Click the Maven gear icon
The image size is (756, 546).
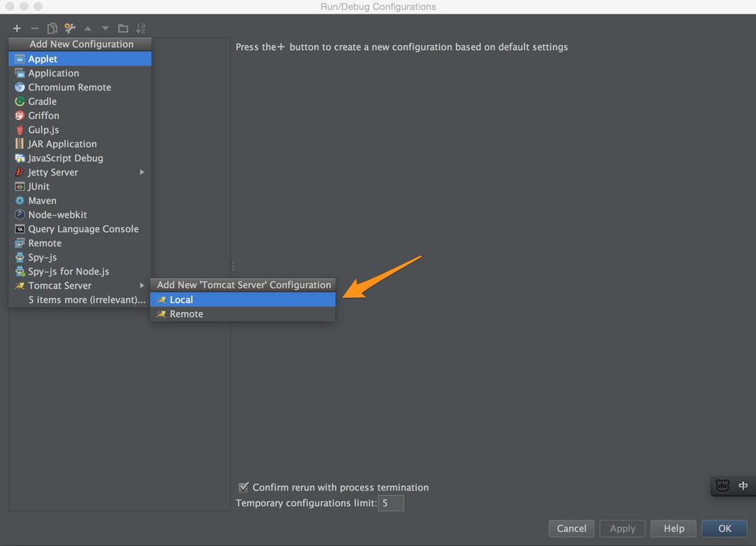click(20, 200)
